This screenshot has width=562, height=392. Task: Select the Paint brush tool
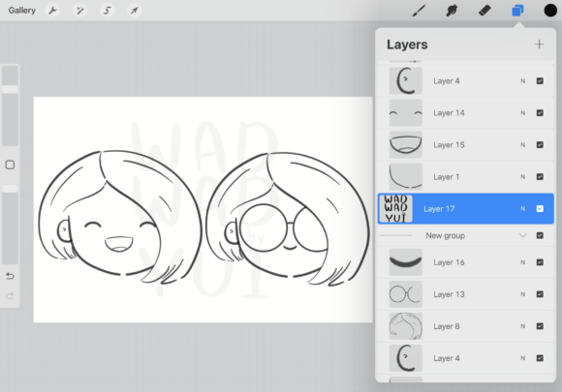(419, 11)
